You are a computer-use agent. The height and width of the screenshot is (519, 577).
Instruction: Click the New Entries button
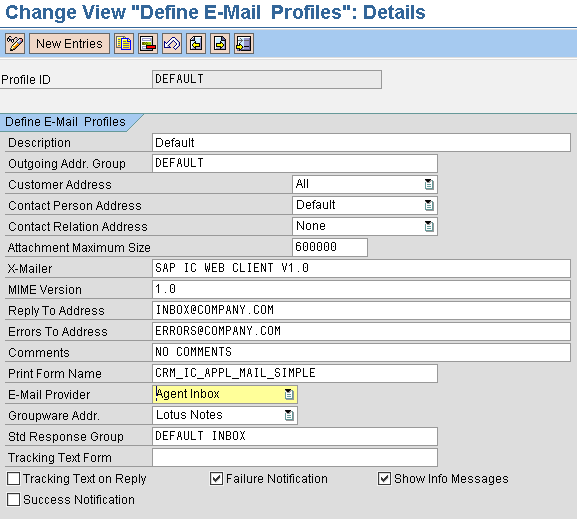click(x=69, y=44)
